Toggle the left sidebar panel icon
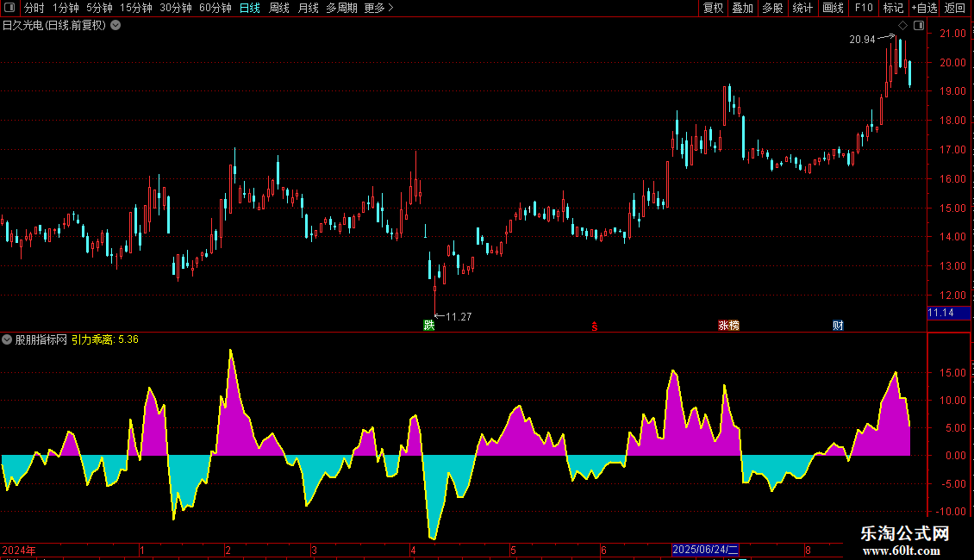This screenshot has height=560, width=974. 9,8
